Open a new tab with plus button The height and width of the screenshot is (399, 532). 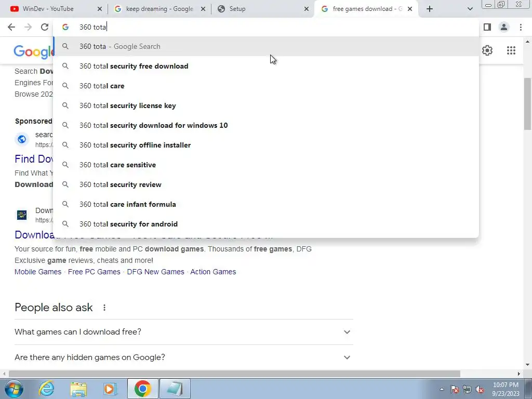(430, 9)
